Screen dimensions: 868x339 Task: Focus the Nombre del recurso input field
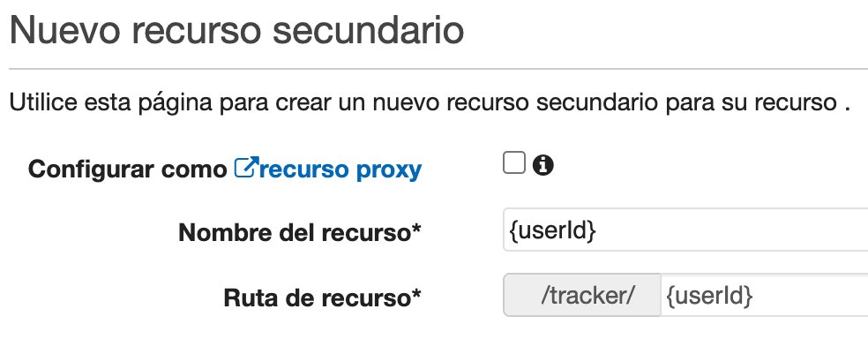685,230
